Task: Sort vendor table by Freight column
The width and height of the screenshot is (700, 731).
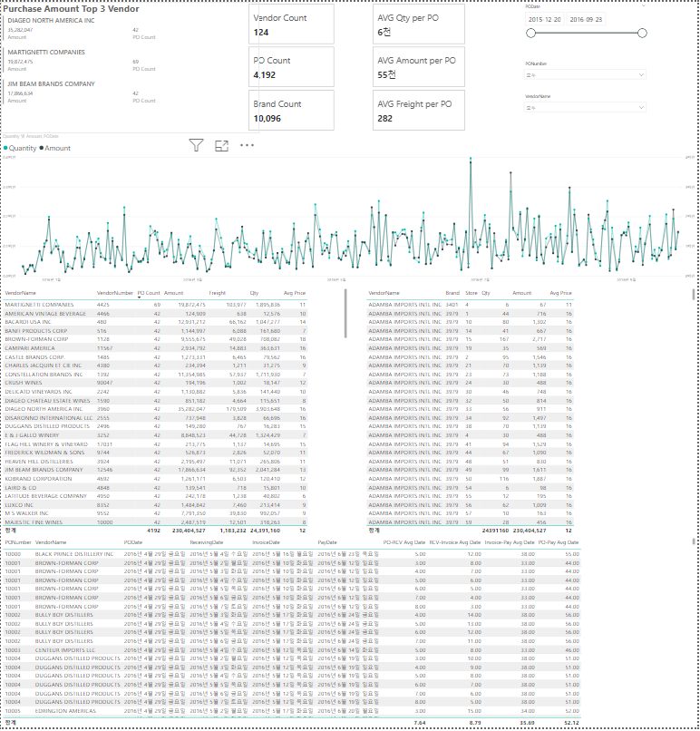Action: pyautogui.click(x=218, y=293)
